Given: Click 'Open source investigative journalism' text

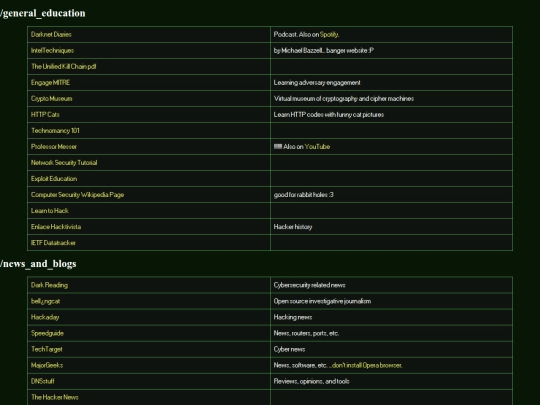Looking at the screenshot, I should point(322,301).
